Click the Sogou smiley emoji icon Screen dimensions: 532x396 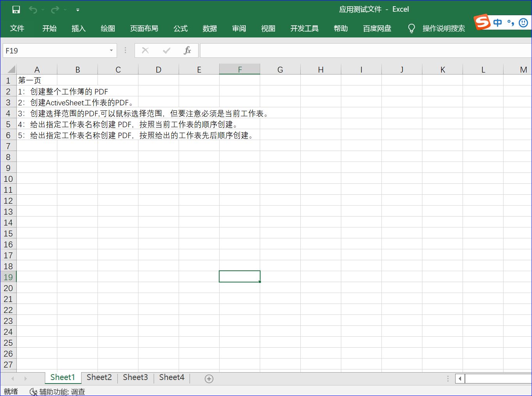(x=523, y=23)
